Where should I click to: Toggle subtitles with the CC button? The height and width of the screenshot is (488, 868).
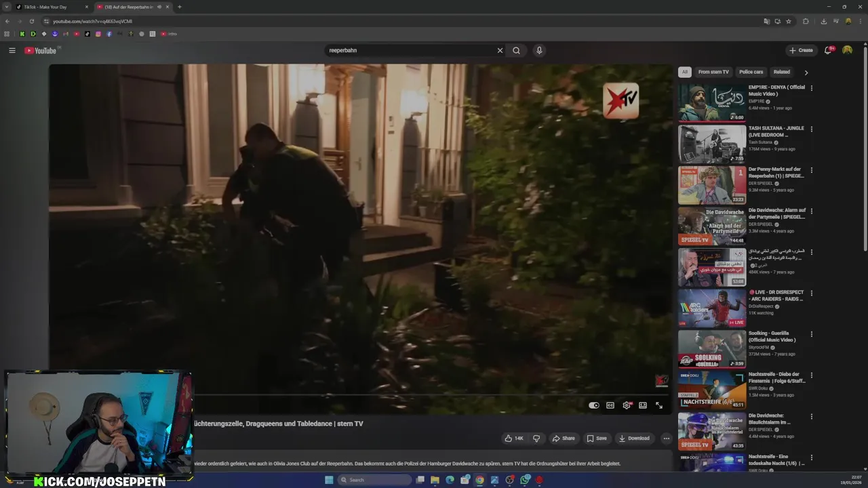610,405
